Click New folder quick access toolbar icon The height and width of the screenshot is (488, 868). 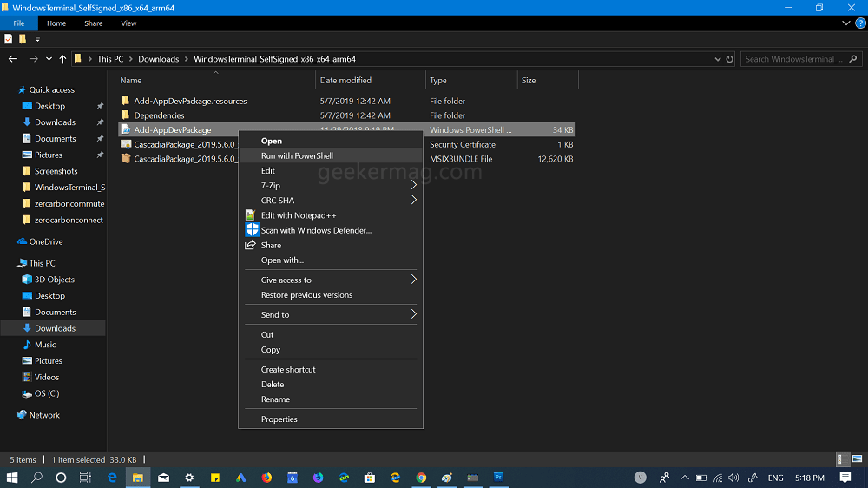pyautogui.click(x=23, y=39)
